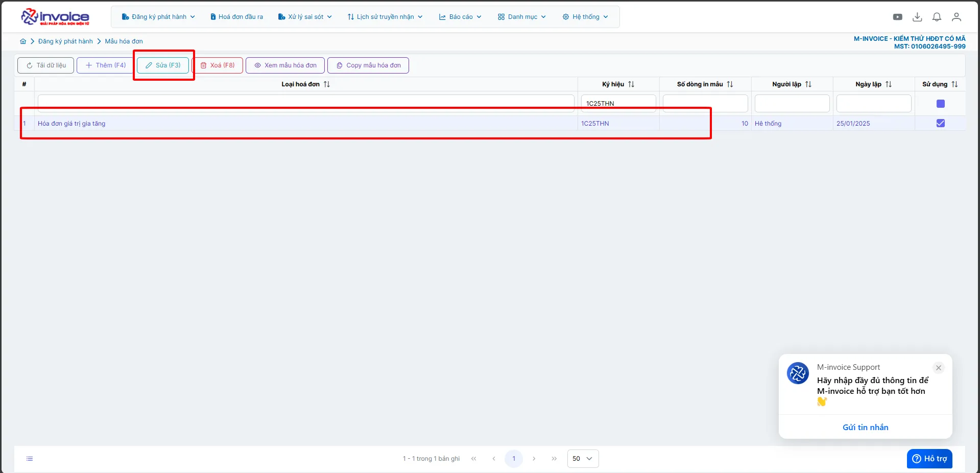Click Mẫu hóa đơn breadcrumb
The height and width of the screenshot is (473, 980).
pos(124,41)
